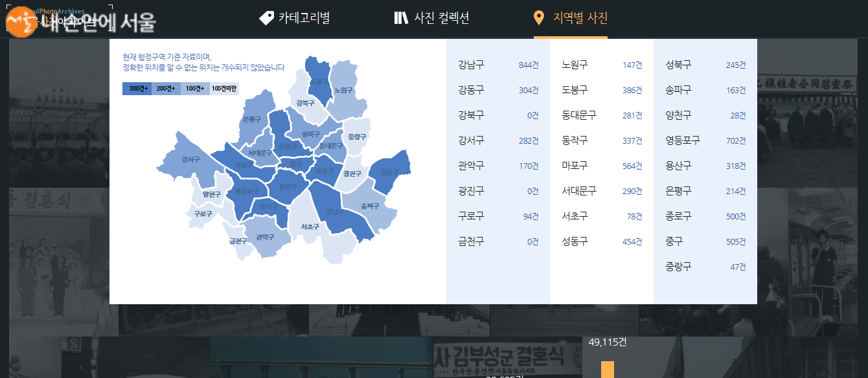Select 송파구 district on the map

coord(369,206)
